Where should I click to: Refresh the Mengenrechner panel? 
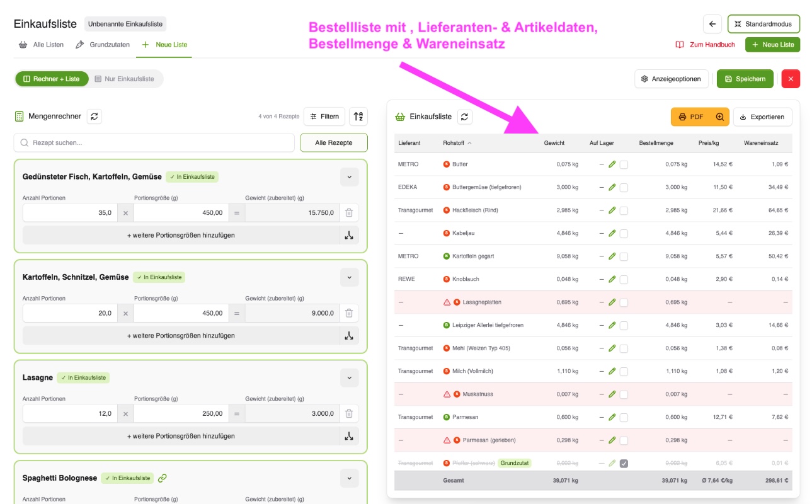pos(94,116)
